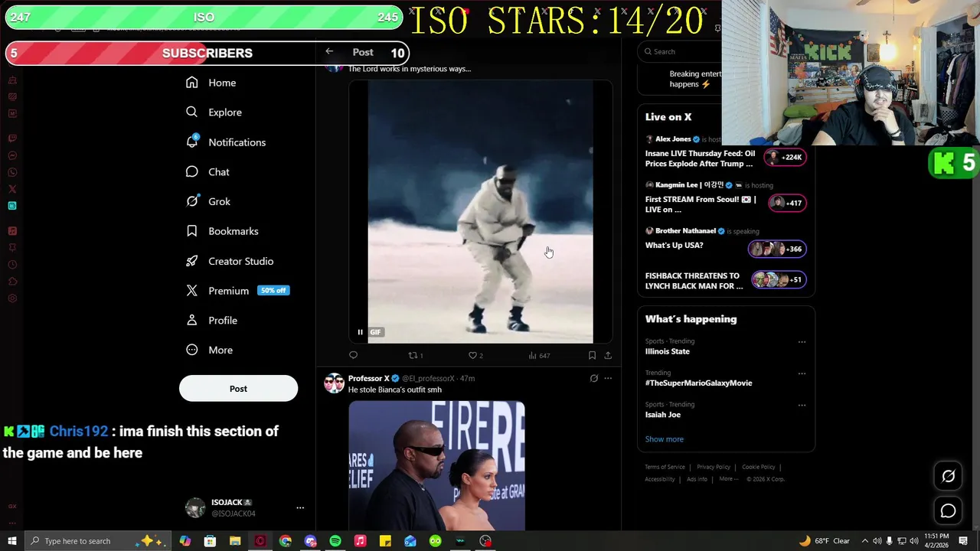Open #TheSuperMarioGalaxyMovie trend
The image size is (980, 551).
(698, 383)
